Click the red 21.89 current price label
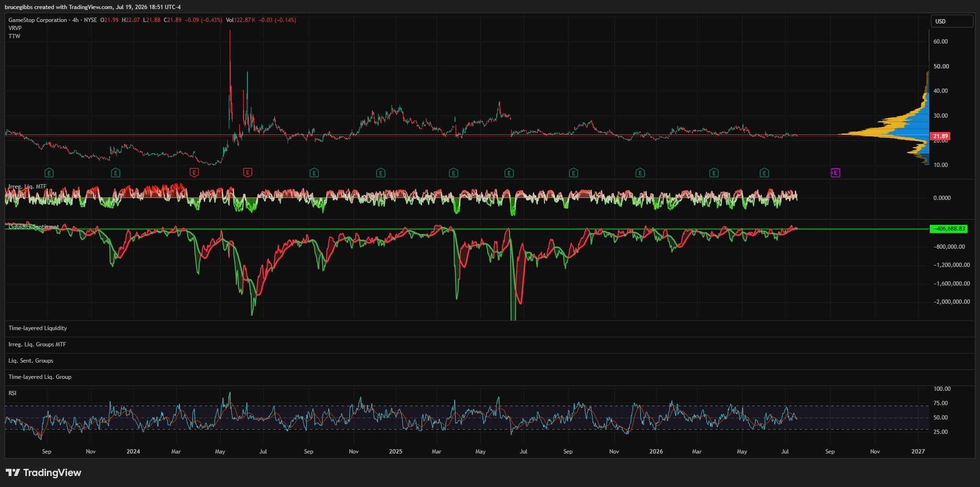 tap(940, 136)
